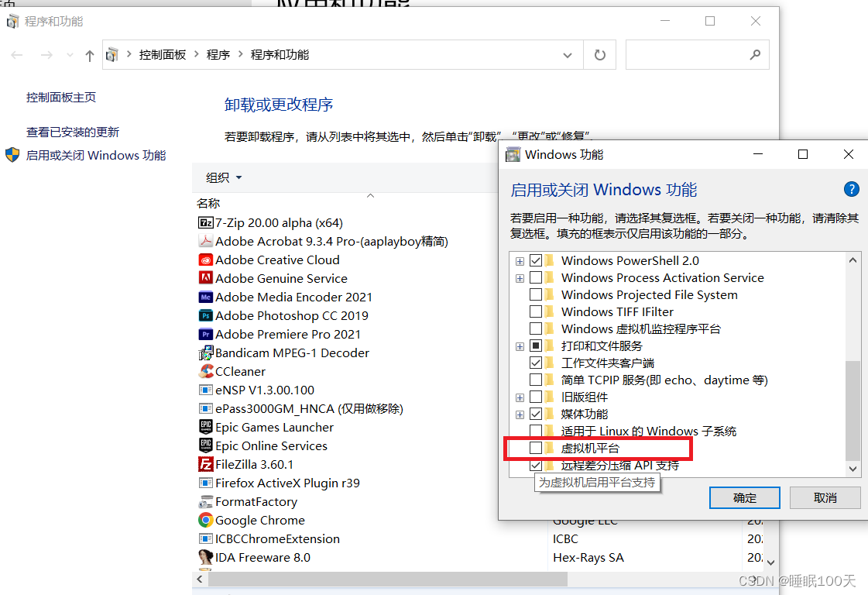This screenshot has height=595, width=868.
Task: Click 确定 button in Windows 功能
Action: pyautogui.click(x=745, y=497)
